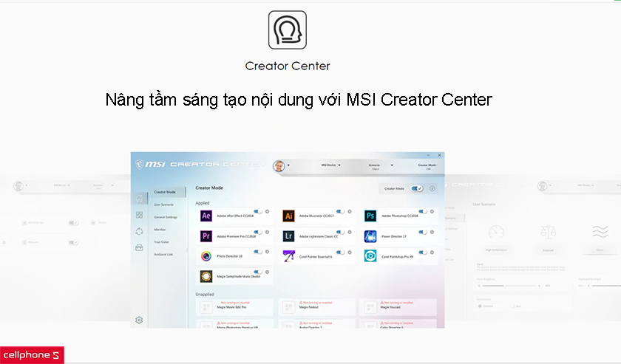The image size is (621, 364).
Task: Open the Corel Painter gear settings
Action: pos(350,252)
